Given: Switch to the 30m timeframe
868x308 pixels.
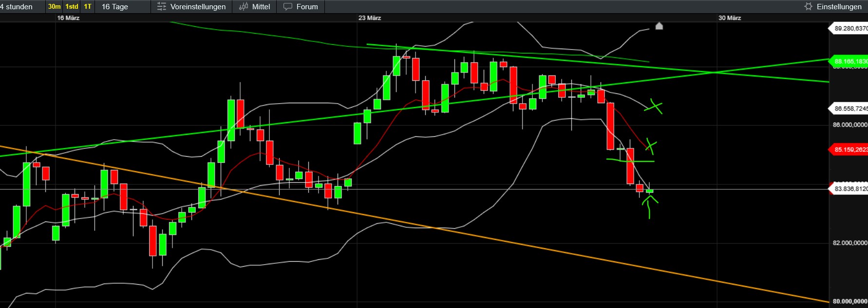Looking at the screenshot, I should click(x=54, y=7).
